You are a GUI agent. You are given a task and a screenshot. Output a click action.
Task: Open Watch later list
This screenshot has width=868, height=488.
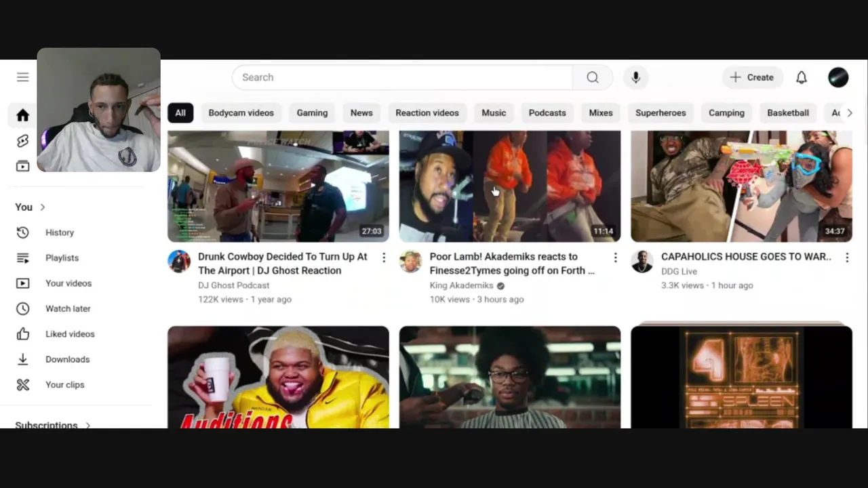pyautogui.click(x=68, y=308)
